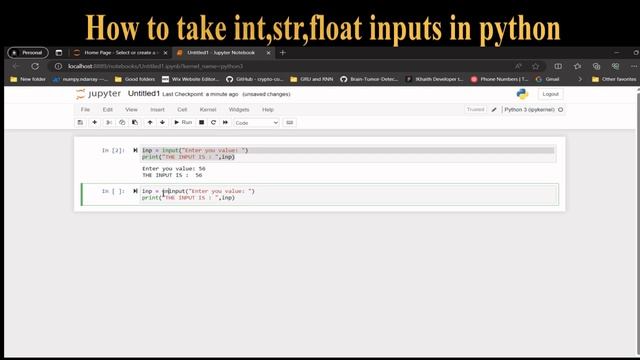640x360 pixels.
Task: Insert a cell below with plus icon
Action: point(95,122)
